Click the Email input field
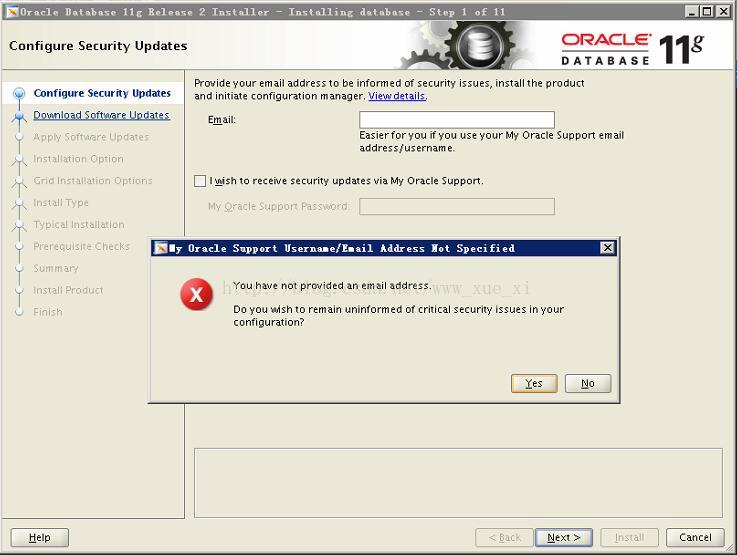 [457, 119]
